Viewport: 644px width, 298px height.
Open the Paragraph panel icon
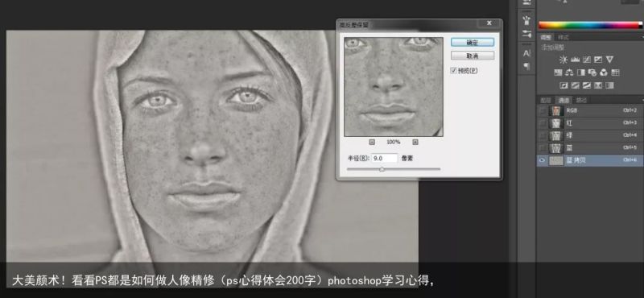click(526, 66)
